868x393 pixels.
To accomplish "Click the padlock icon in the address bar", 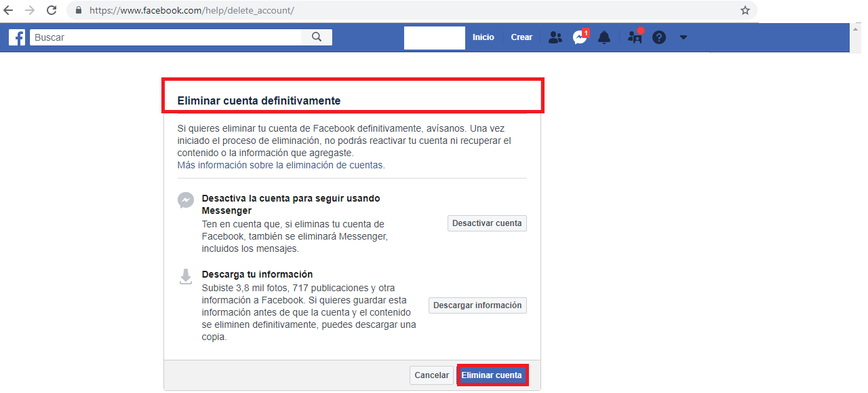I will point(79,10).
